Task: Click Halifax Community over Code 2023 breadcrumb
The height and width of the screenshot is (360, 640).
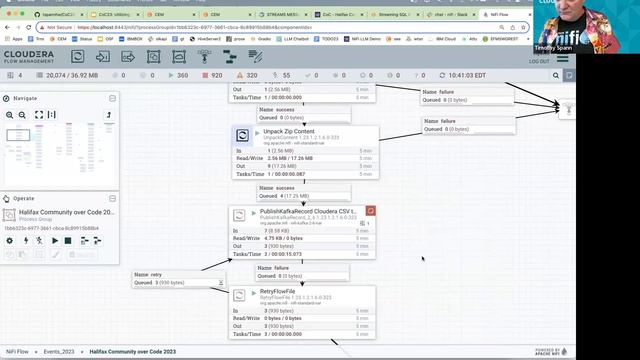Action: (133, 351)
